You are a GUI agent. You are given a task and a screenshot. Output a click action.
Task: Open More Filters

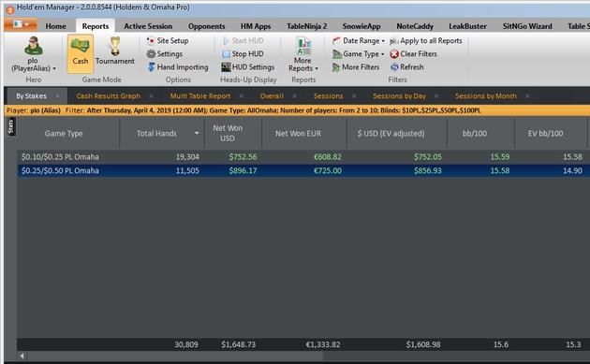(x=356, y=67)
